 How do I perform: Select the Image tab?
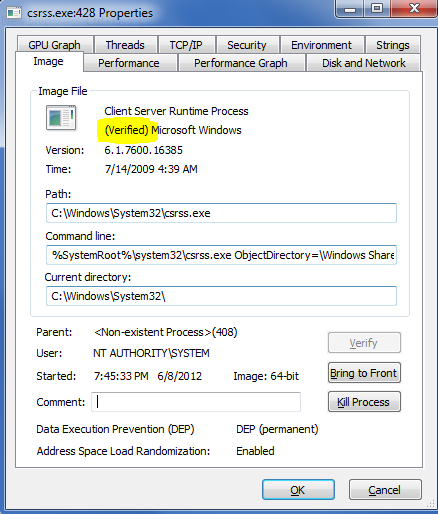[48, 62]
